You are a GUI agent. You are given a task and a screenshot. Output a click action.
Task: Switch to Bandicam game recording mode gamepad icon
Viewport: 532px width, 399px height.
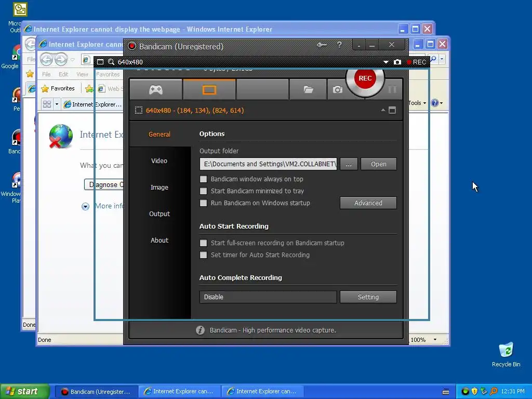pos(156,89)
